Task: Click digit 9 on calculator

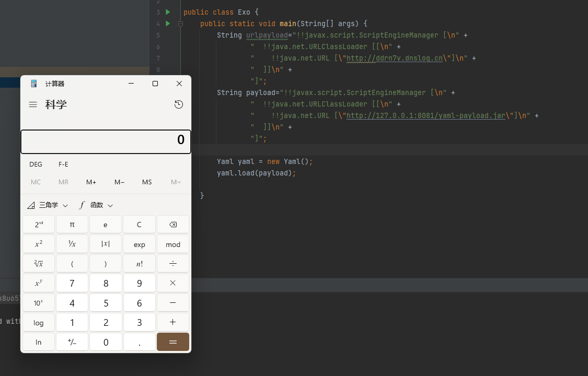Action: click(x=139, y=283)
